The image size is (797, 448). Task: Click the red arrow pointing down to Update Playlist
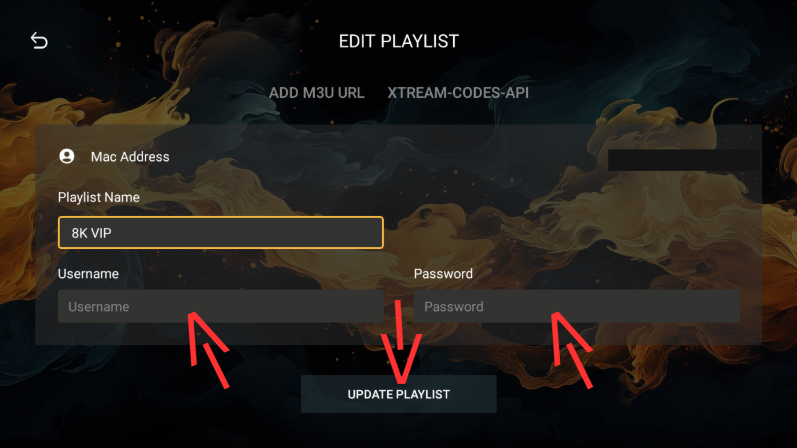pyautogui.click(x=401, y=342)
